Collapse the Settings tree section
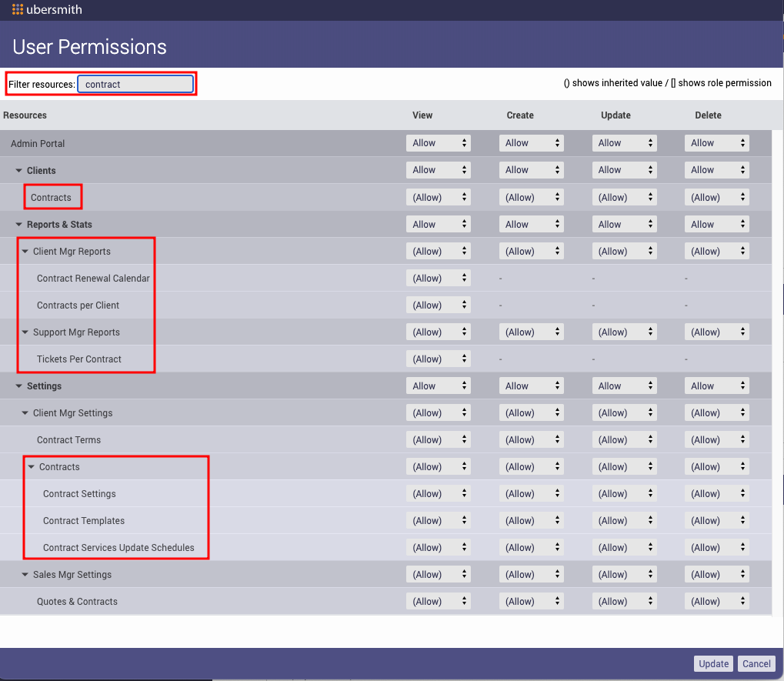784x681 pixels. (x=19, y=386)
